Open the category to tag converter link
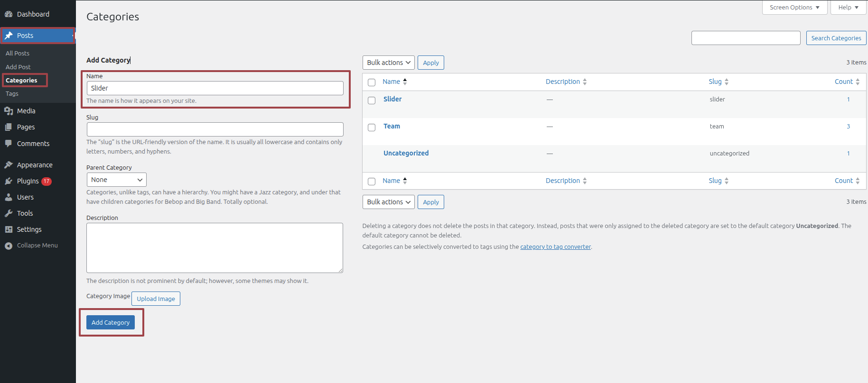 coord(555,247)
